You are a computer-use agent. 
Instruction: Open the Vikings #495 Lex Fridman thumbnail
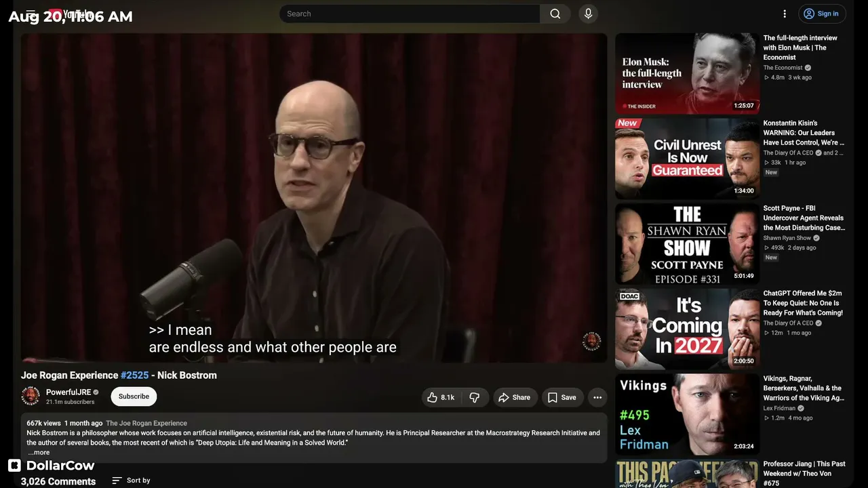pos(687,414)
